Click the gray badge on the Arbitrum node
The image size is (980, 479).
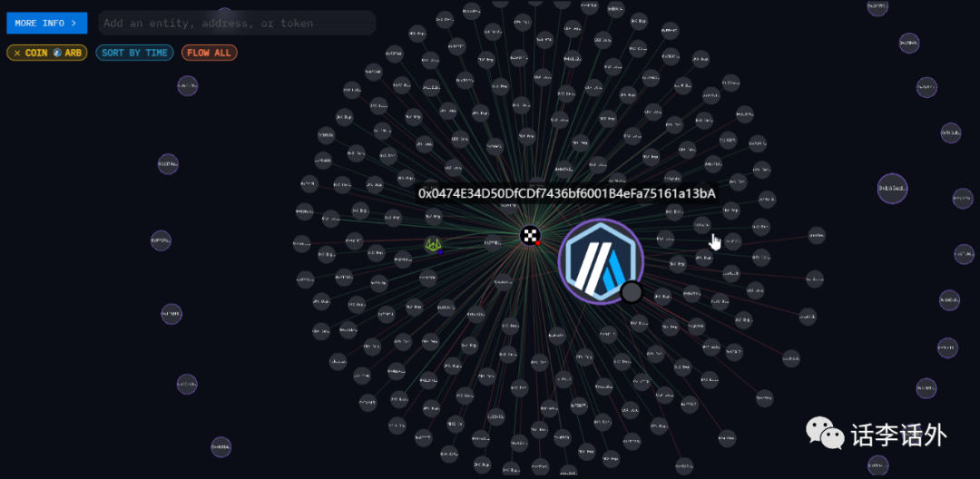tap(632, 291)
